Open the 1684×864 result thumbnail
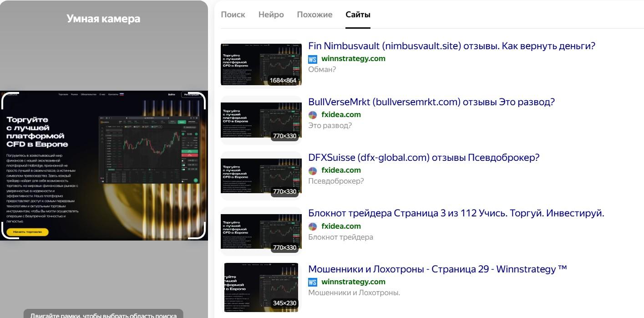The width and height of the screenshot is (644, 318). click(x=261, y=64)
